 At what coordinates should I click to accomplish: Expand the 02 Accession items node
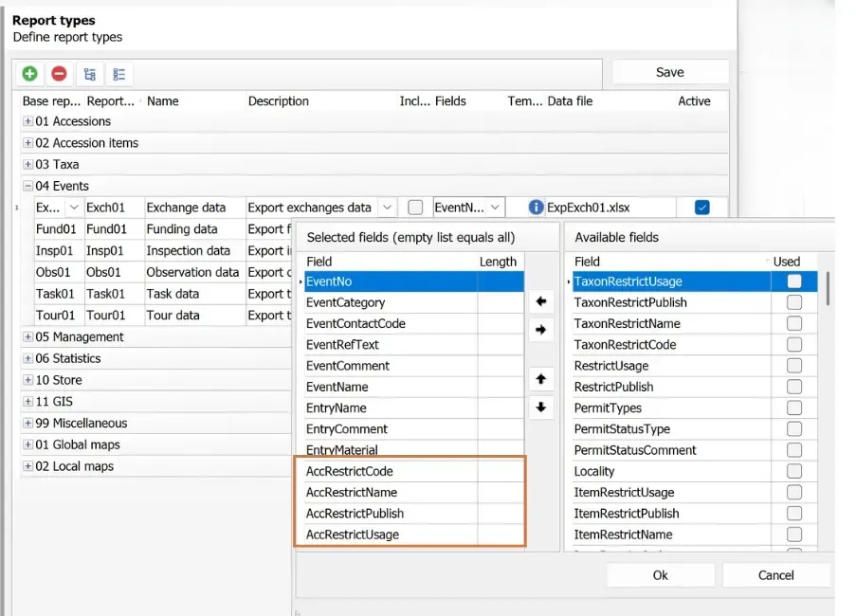pos(27,143)
